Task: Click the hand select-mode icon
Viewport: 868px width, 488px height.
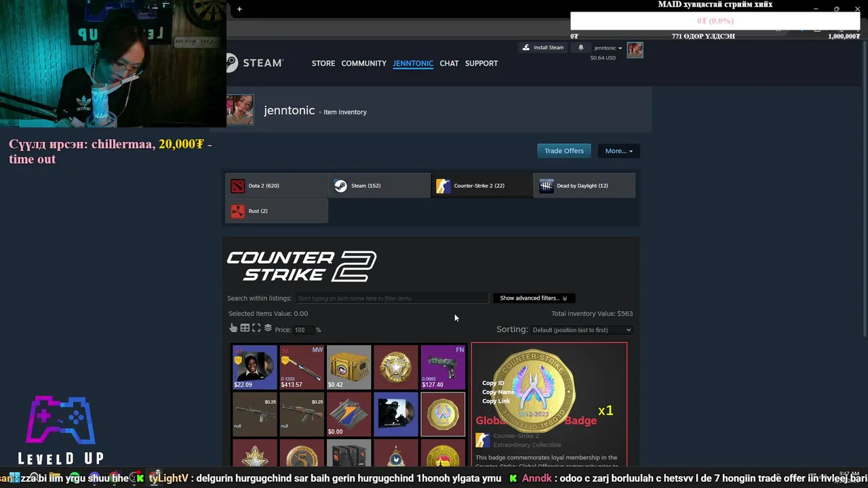Action: [233, 328]
